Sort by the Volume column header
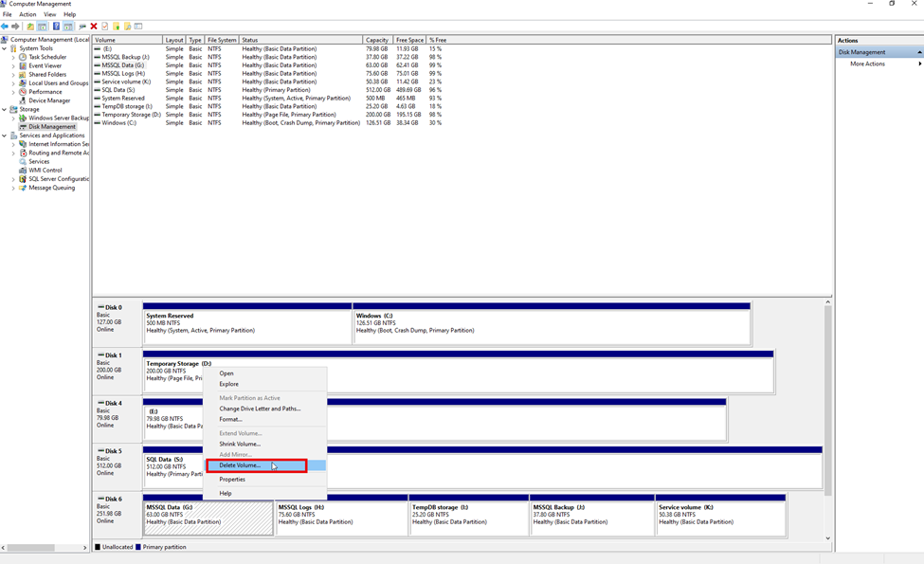Image resolution: width=924 pixels, height=564 pixels. (x=127, y=40)
